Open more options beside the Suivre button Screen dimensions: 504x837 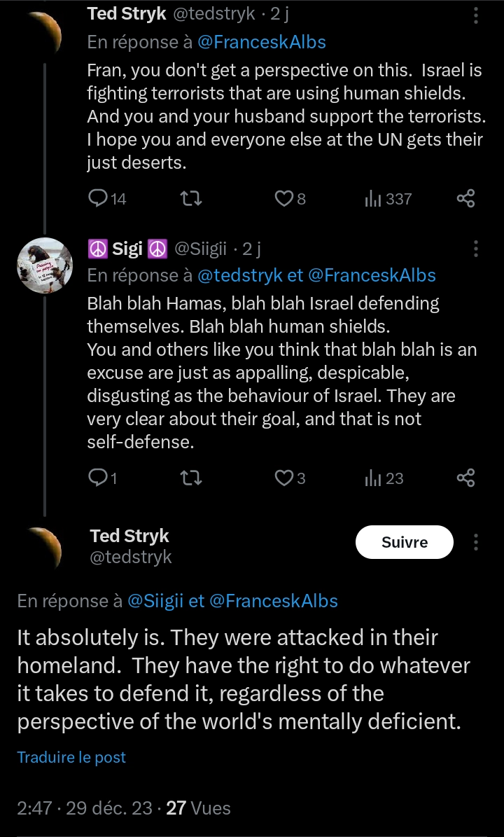tap(476, 542)
